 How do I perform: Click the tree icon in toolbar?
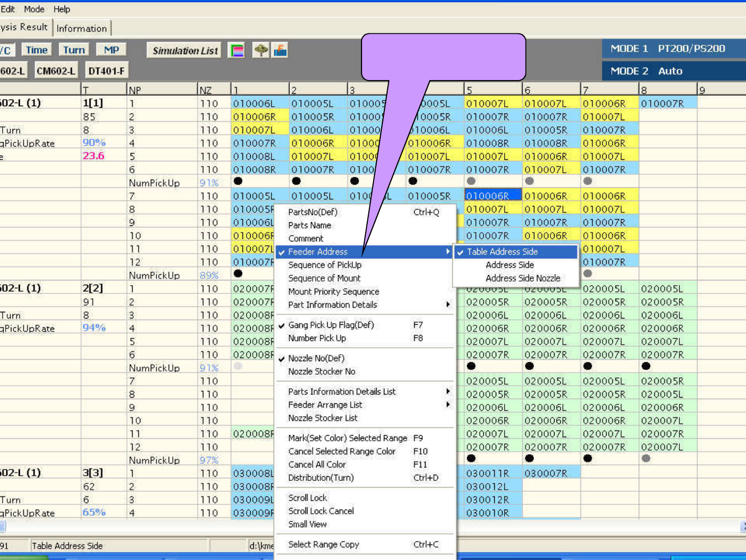pyautogui.click(x=261, y=50)
